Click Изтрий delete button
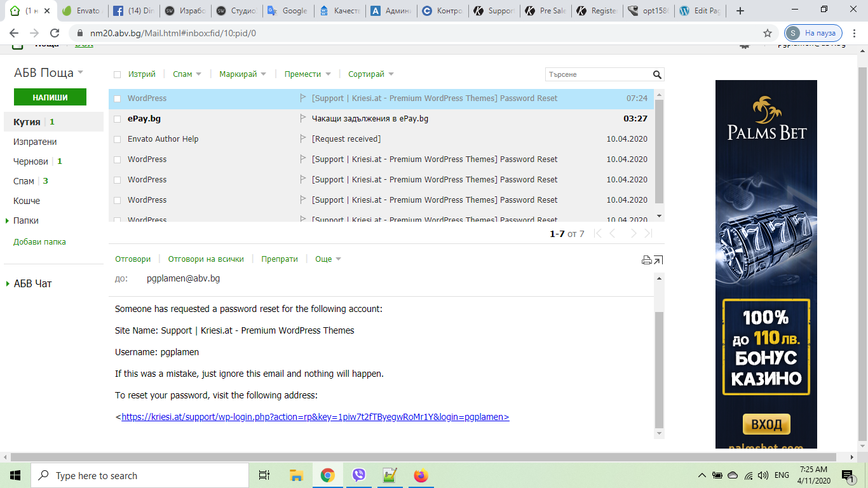 click(142, 74)
